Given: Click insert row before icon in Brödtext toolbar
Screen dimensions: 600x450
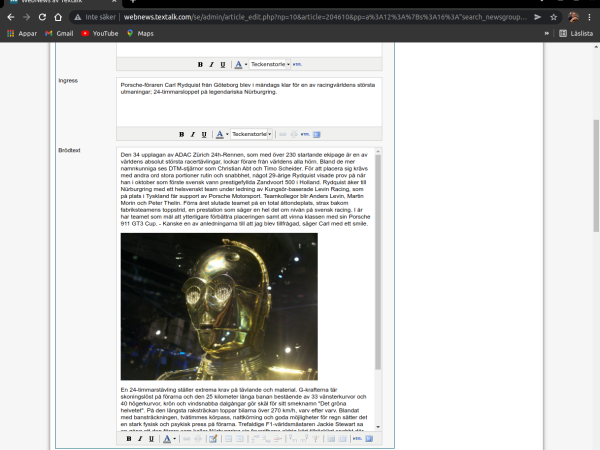Looking at the screenshot, I should [255, 439].
